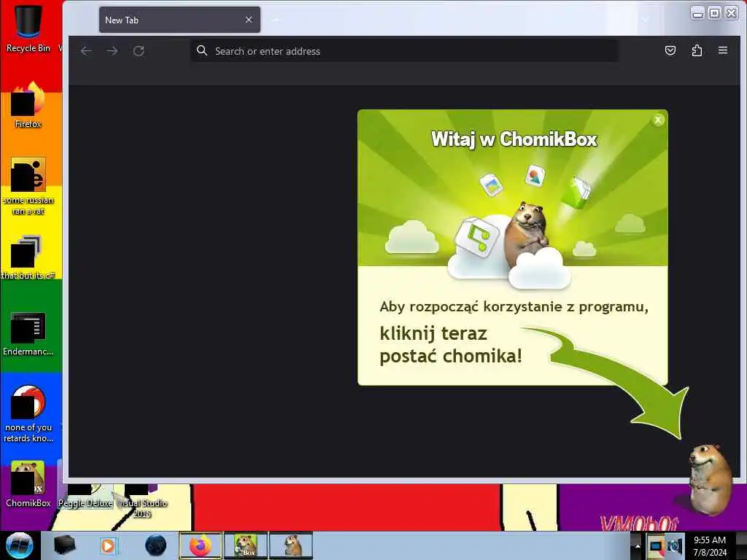This screenshot has height=560, width=747.
Task: Close the Firefox window
Action: tap(731, 13)
